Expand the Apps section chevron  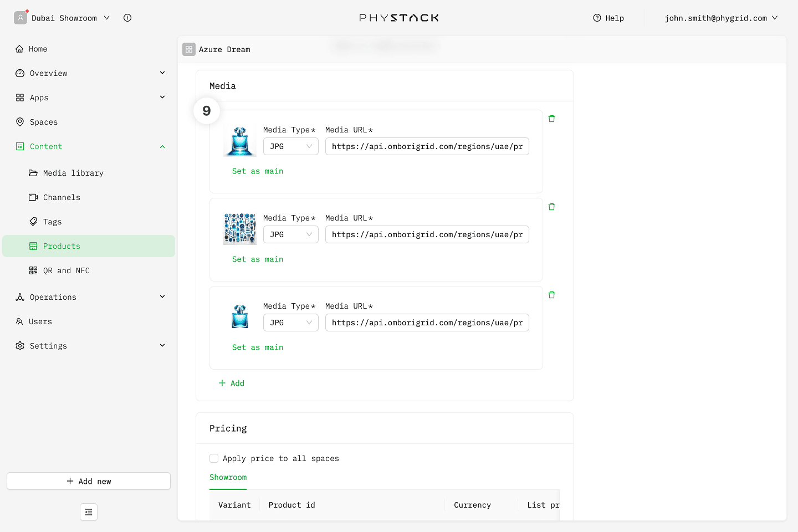tap(162, 97)
